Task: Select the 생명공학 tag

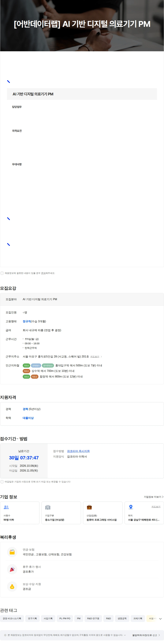Action: point(122,619)
